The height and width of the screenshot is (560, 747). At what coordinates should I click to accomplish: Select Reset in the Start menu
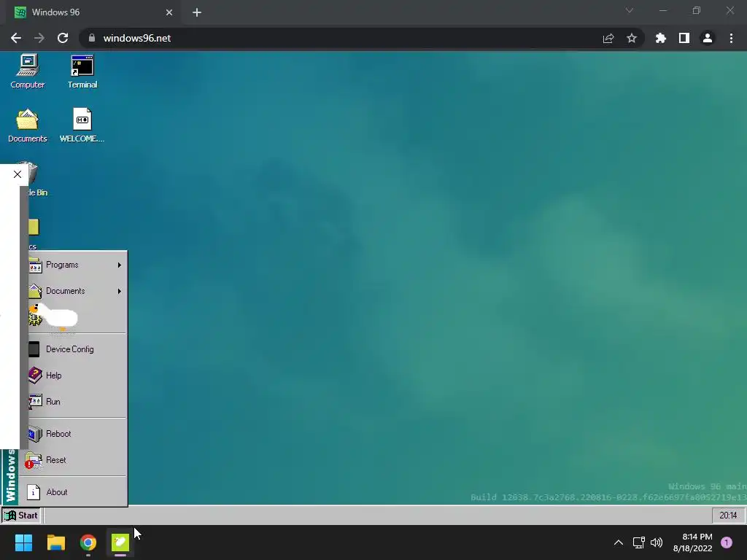coord(74,460)
